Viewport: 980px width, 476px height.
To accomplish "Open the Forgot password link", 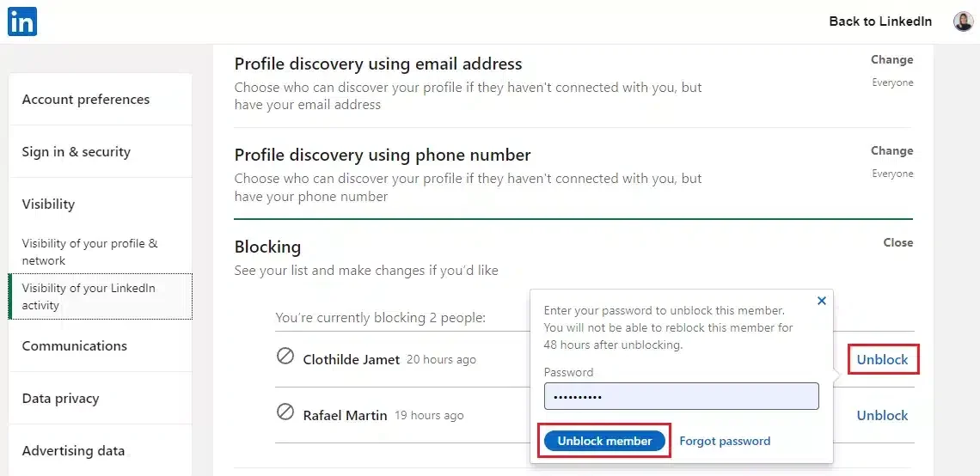I will (x=725, y=441).
